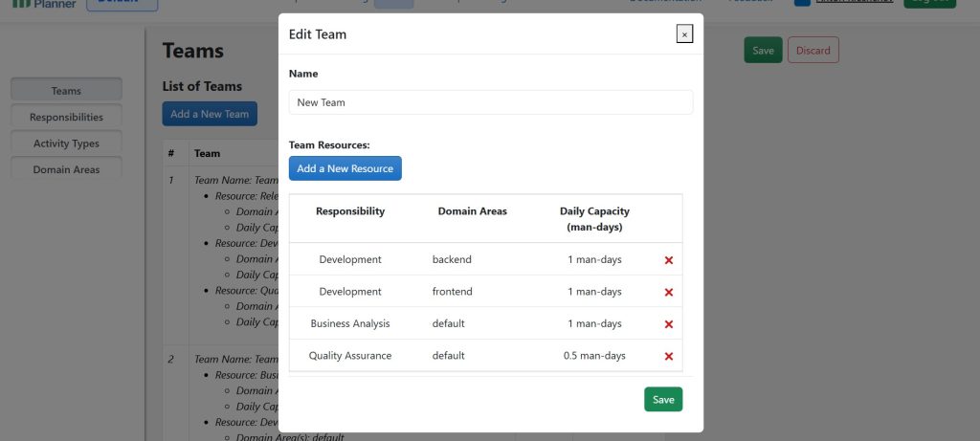Viewport: 980px width, 441px height.
Task: Save changes in the Edit Team dialog
Action: [x=662, y=400]
